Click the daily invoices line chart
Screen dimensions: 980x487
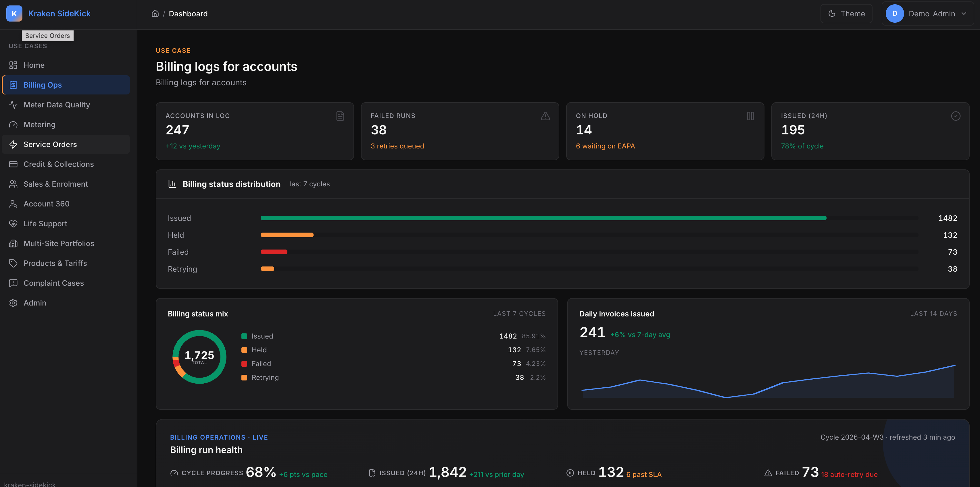[768, 381]
